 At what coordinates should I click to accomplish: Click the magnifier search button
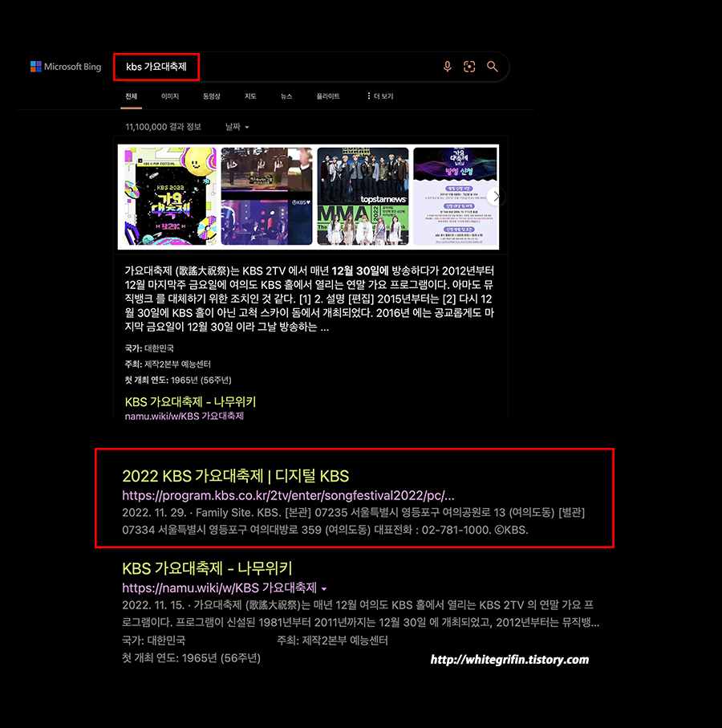(493, 67)
